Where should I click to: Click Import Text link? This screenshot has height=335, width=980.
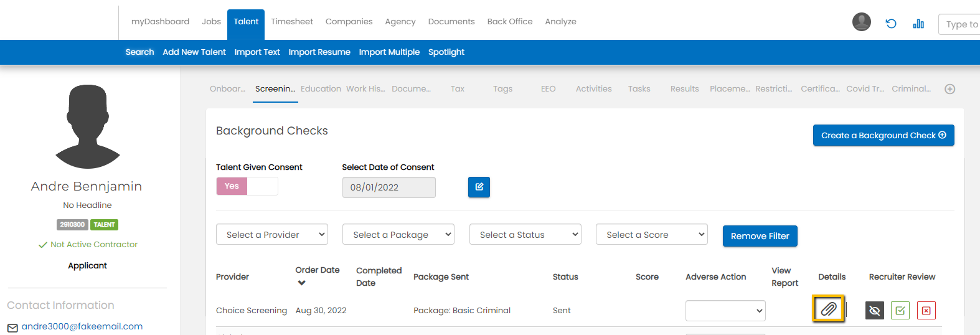click(x=257, y=52)
